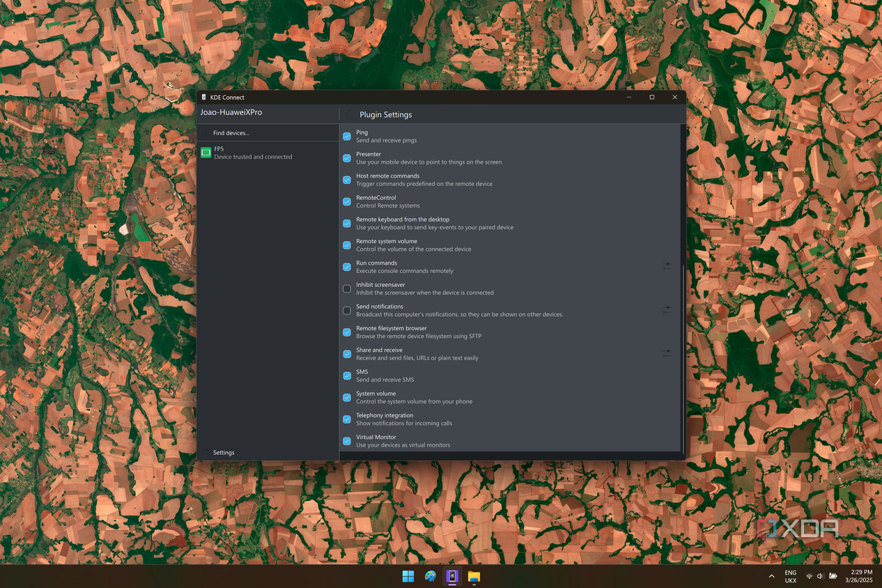
Task: Click 'Show notifications for incoming calls' text
Action: [x=404, y=424]
